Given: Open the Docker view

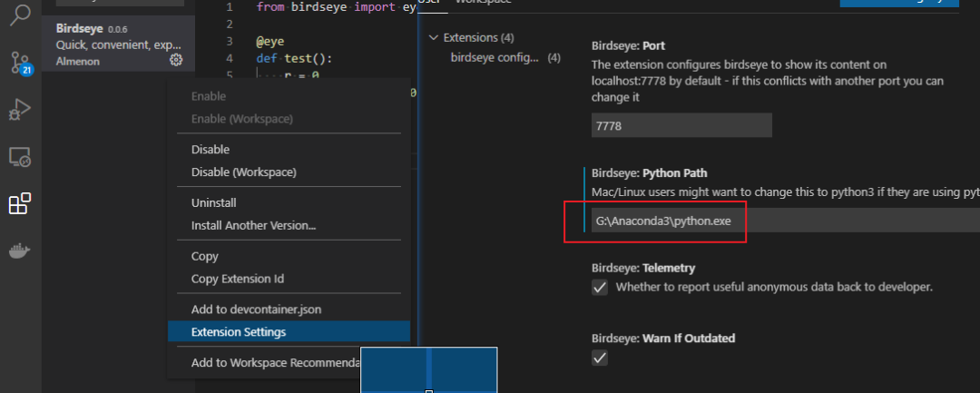Looking at the screenshot, I should click(x=20, y=251).
